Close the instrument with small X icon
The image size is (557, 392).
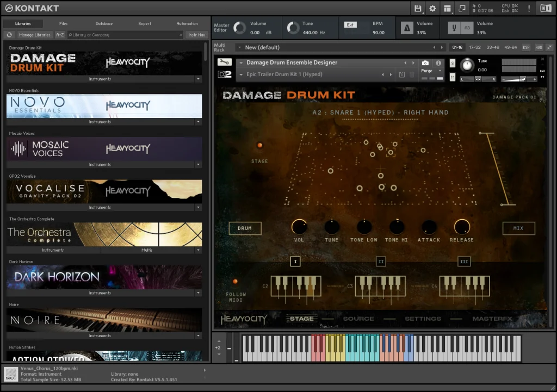tap(542, 59)
